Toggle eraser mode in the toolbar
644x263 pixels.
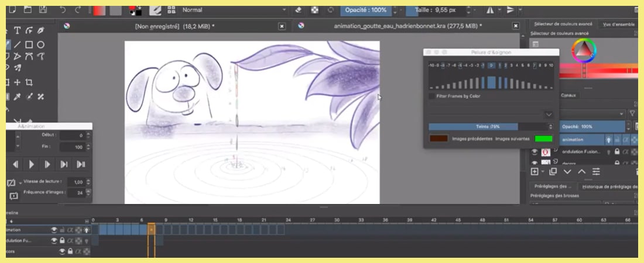[299, 10]
